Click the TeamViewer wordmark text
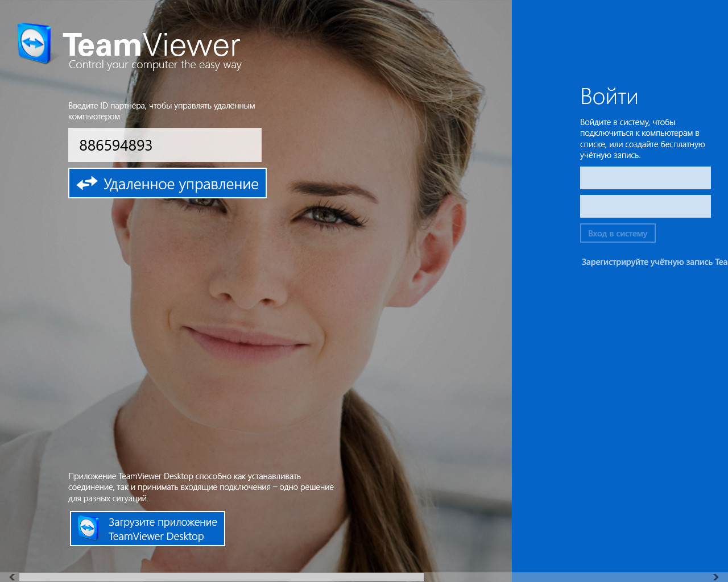Screen dimensions: 728x582 point(151,44)
